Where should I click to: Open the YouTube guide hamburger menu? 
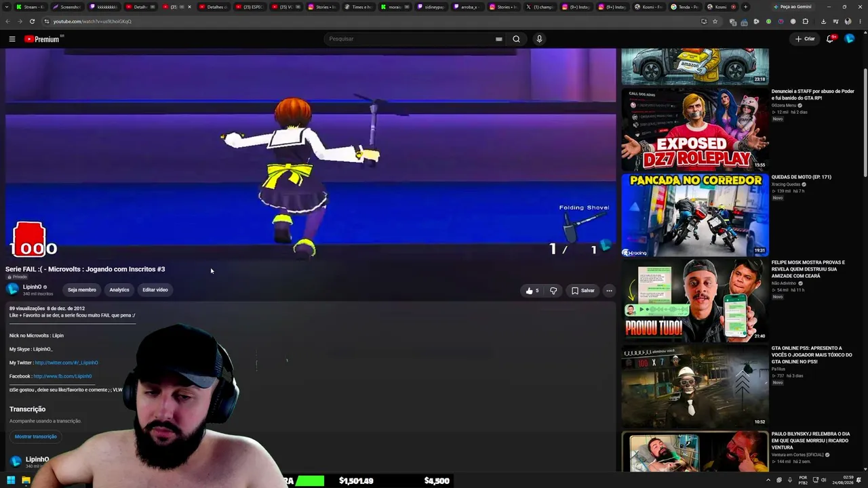point(12,39)
